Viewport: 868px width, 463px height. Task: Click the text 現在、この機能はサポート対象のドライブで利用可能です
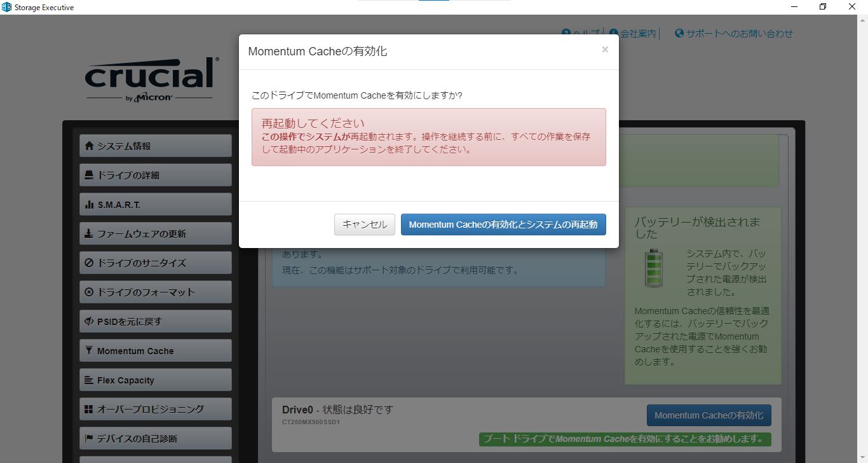400,270
